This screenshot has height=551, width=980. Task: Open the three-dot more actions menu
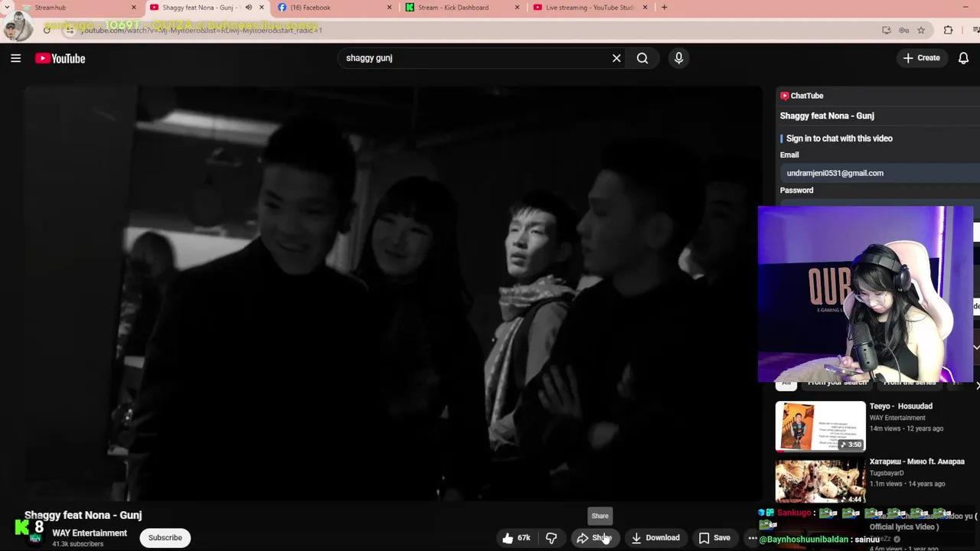pyautogui.click(x=752, y=538)
